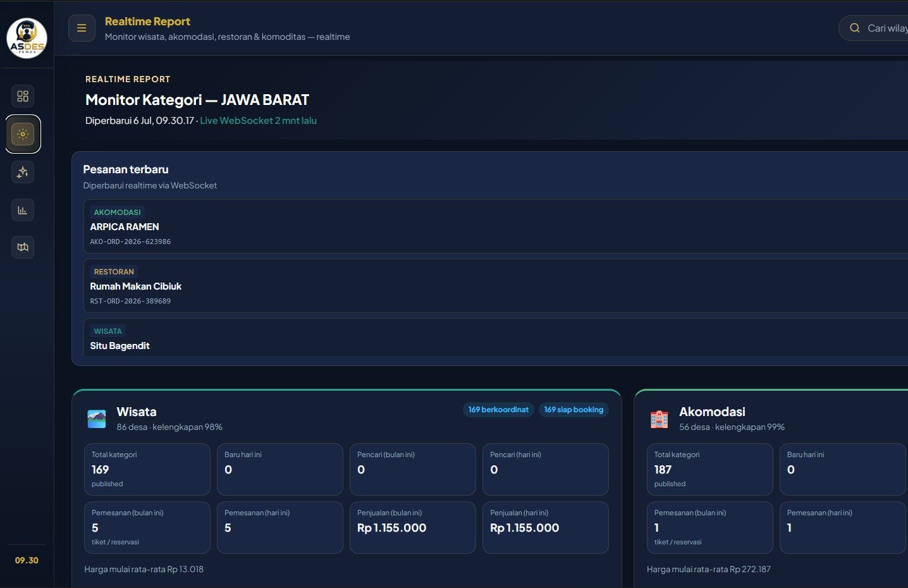Click Harga mulai rata-rata Rp 272.187

pyautogui.click(x=708, y=569)
